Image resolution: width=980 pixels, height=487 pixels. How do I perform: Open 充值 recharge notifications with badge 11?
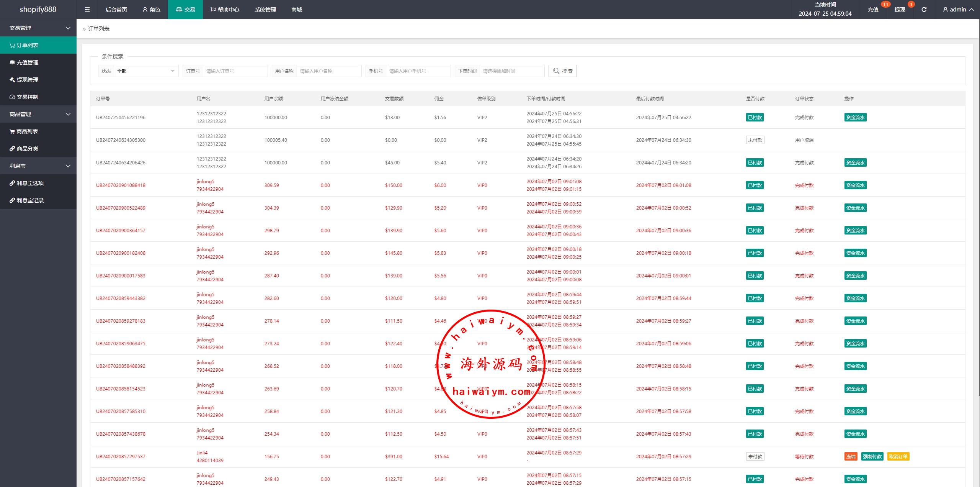873,10
